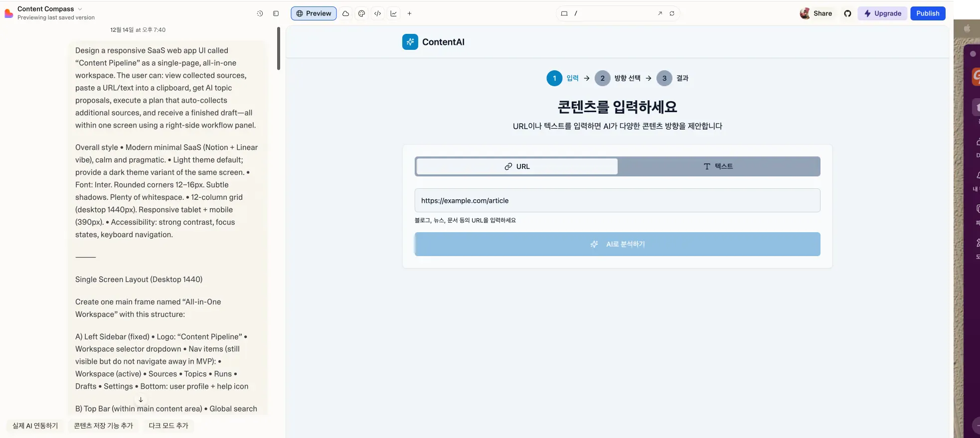Choose the 콘텐츠 저장 기능 추가 suggestion
This screenshot has height=438, width=980.
[x=104, y=426]
